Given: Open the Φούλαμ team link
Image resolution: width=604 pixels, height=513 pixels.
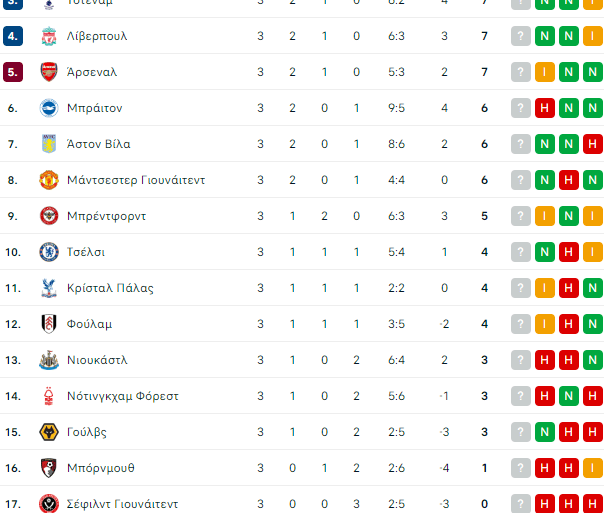Looking at the screenshot, I should 89,324.
